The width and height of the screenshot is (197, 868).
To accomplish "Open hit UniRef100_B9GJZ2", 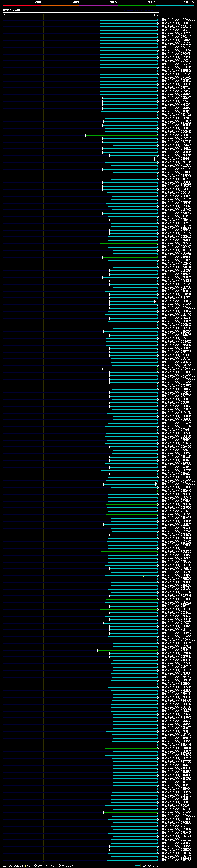I will [x=177, y=30].
